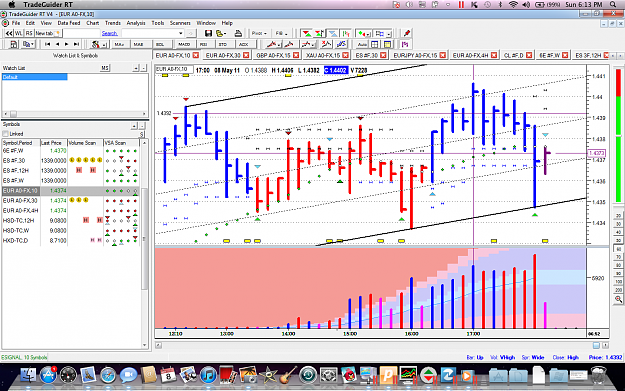Viewport: 625px width, 391px height.
Task: Click the chart's horizontal scrollbar
Action: tap(381, 345)
